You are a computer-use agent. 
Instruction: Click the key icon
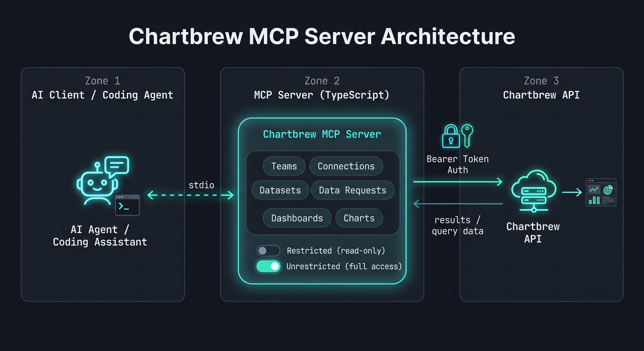tap(467, 136)
